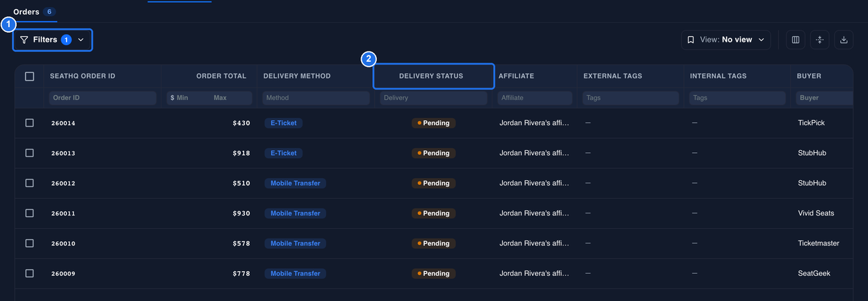Viewport: 868px width, 301px height.
Task: Click Mobile Transfer badge on order 260012
Action: pos(295,184)
